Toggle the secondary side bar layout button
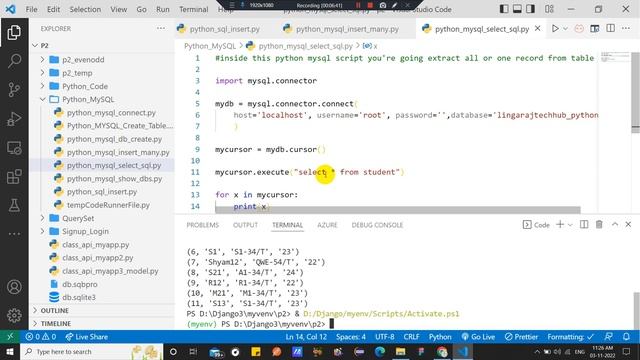This screenshot has width=640, height=360. coord(530,9)
